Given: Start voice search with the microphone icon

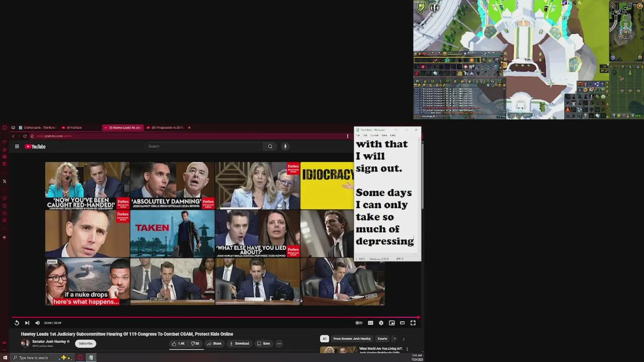Looking at the screenshot, I should click(285, 146).
